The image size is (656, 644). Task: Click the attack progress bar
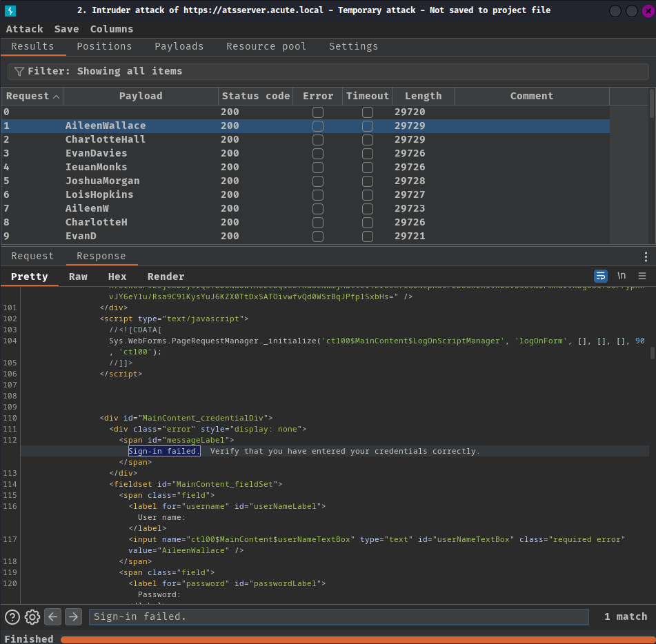tap(358, 639)
